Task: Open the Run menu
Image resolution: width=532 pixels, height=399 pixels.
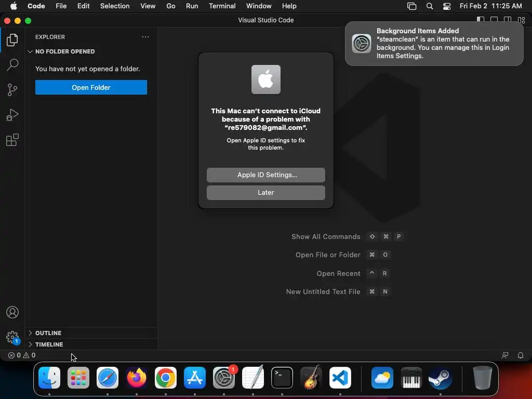Action: click(x=192, y=6)
